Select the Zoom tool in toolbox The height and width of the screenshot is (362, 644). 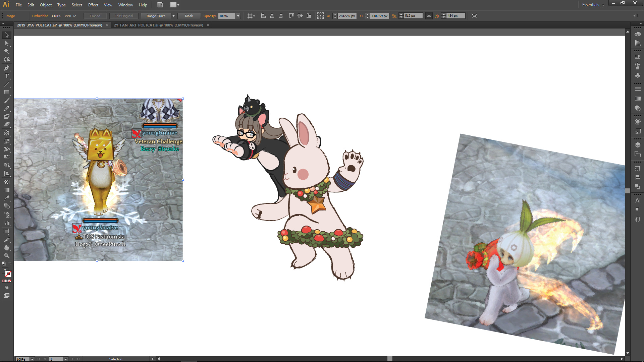pos(6,256)
